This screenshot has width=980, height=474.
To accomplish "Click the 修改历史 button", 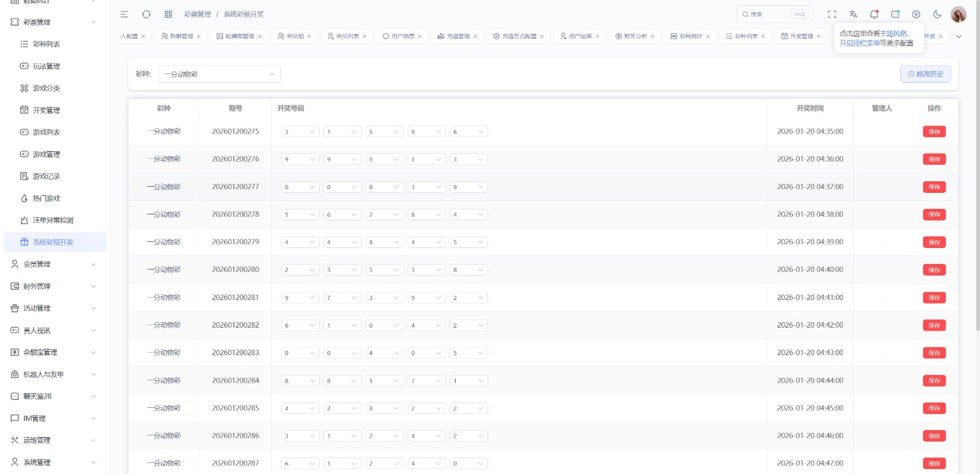I will (925, 74).
